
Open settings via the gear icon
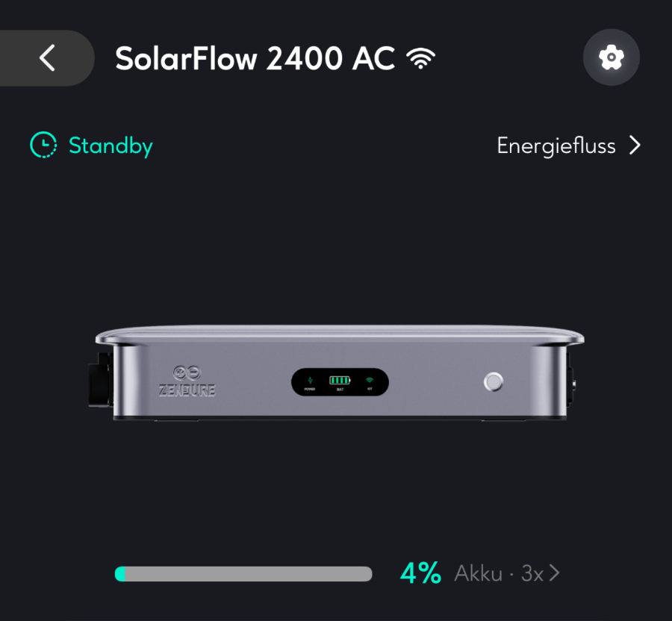click(611, 57)
